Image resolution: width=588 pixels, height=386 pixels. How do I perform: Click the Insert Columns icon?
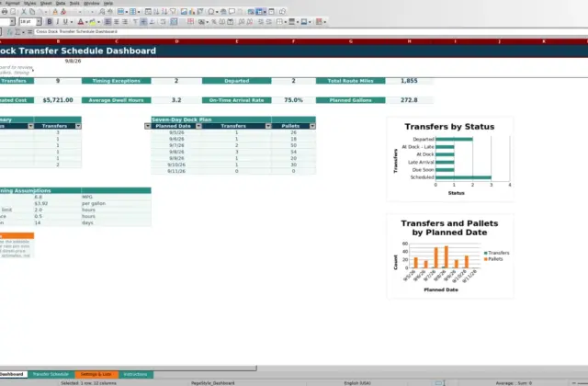tap(132, 12)
